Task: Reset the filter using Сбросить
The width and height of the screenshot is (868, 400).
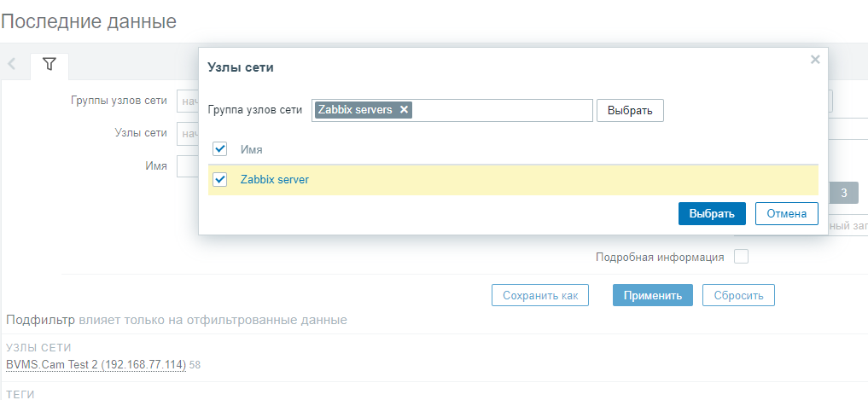Action: 738,296
